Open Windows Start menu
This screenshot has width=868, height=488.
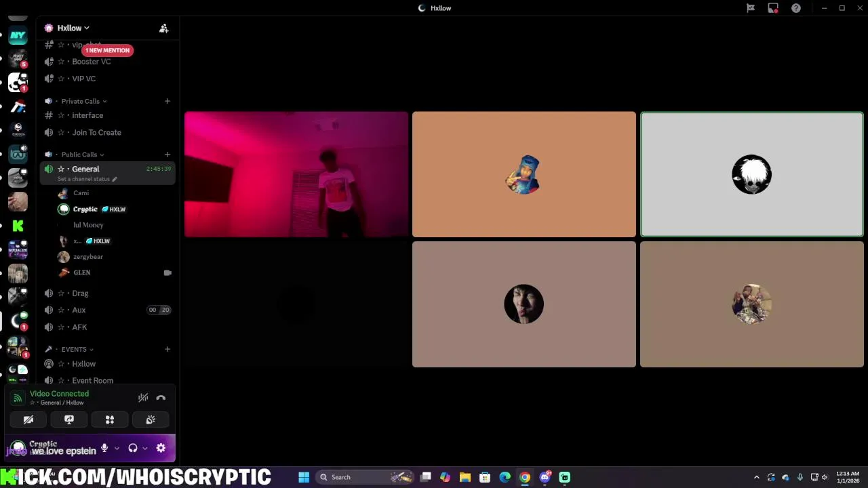(304, 477)
